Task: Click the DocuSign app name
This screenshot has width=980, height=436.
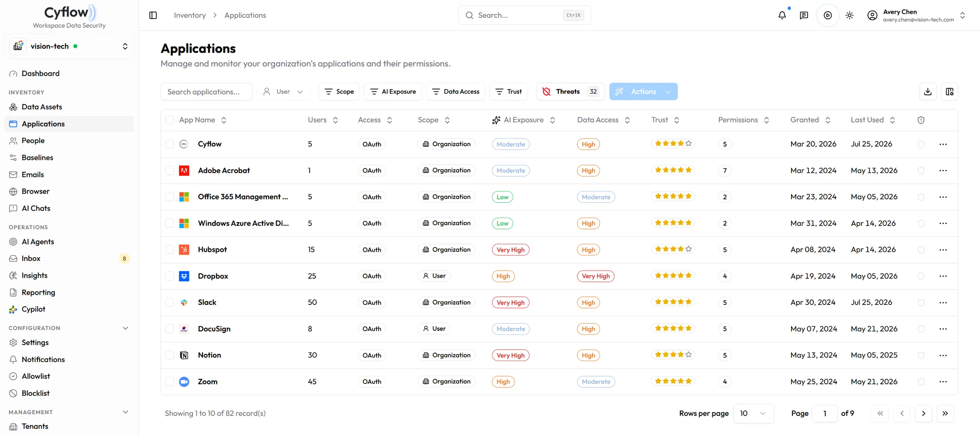Action: click(214, 329)
